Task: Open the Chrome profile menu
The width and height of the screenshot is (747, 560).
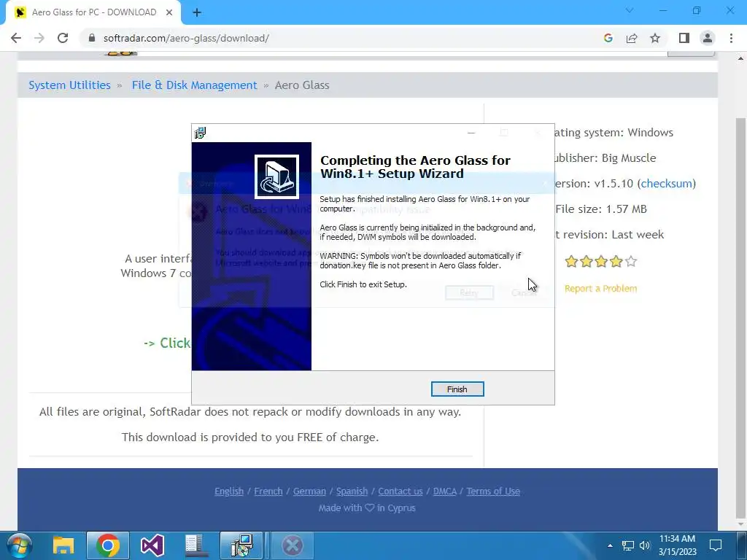Action: click(x=708, y=38)
